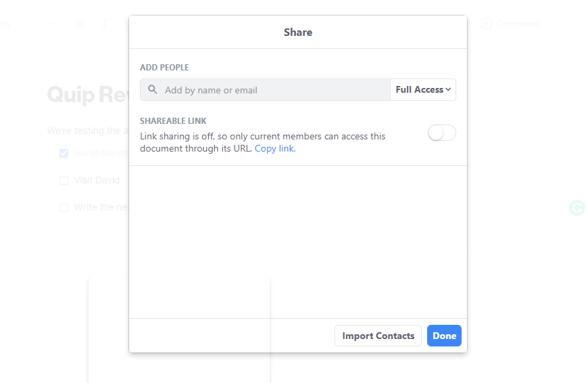Click the Visit David list item text
Image resolution: width=588 pixels, height=383 pixels.
[97, 181]
